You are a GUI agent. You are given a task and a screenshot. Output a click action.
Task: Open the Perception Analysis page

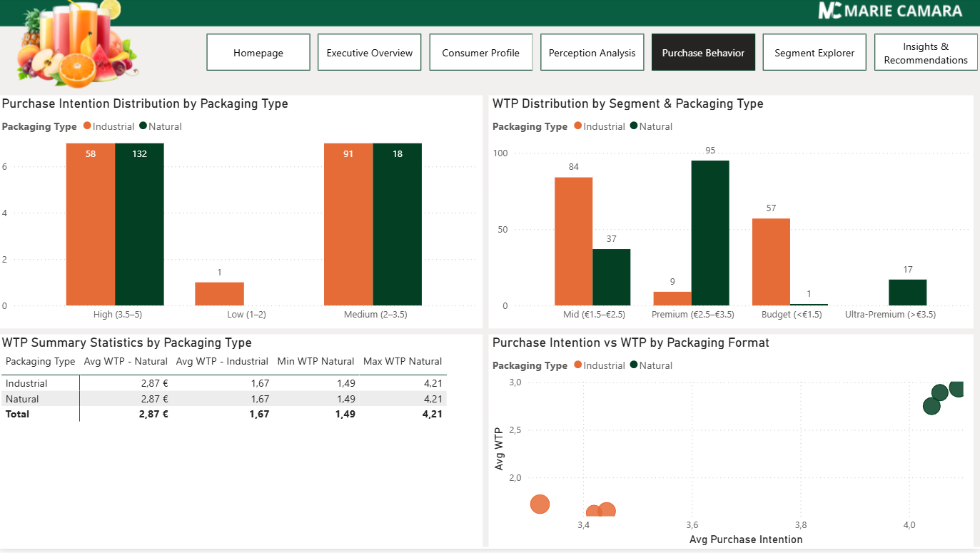(x=592, y=53)
